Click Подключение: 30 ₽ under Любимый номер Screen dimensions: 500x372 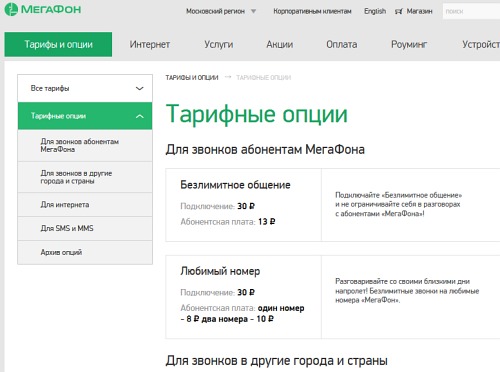point(218,293)
